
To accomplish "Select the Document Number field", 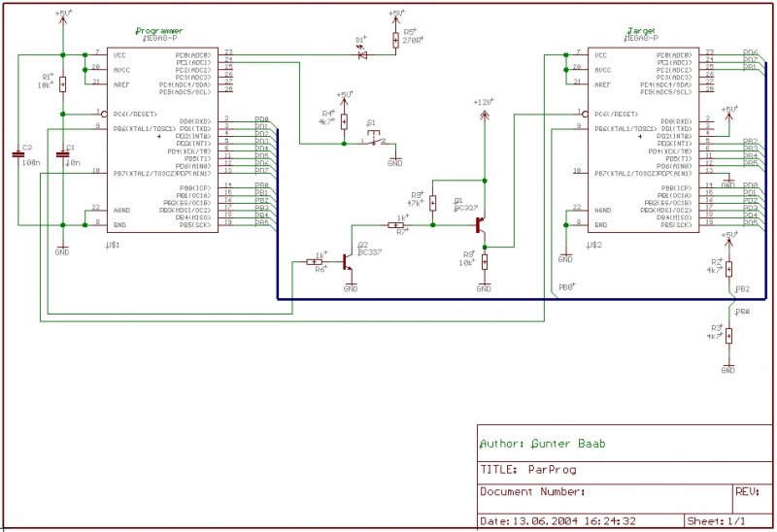I will point(604,497).
